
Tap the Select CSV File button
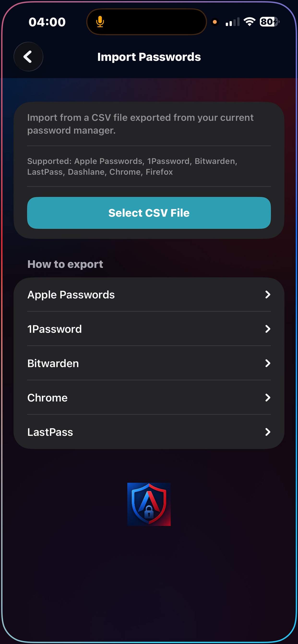point(149,213)
